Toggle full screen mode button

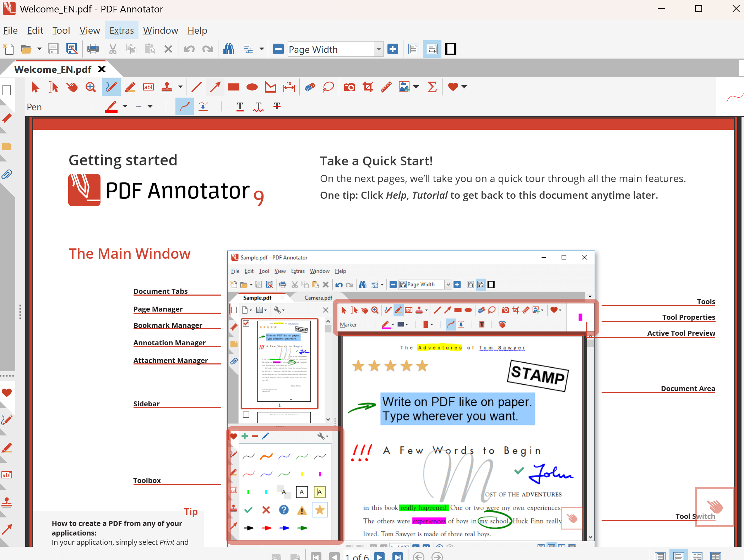(x=451, y=49)
